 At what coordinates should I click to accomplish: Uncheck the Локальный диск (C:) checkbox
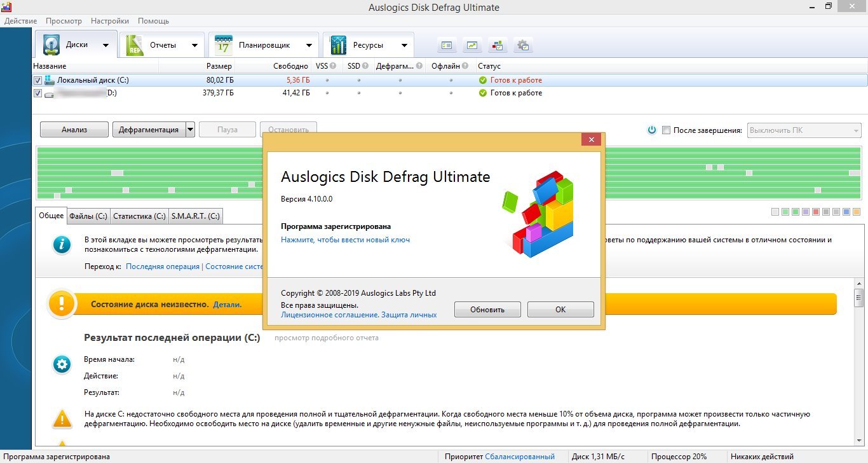[37, 81]
